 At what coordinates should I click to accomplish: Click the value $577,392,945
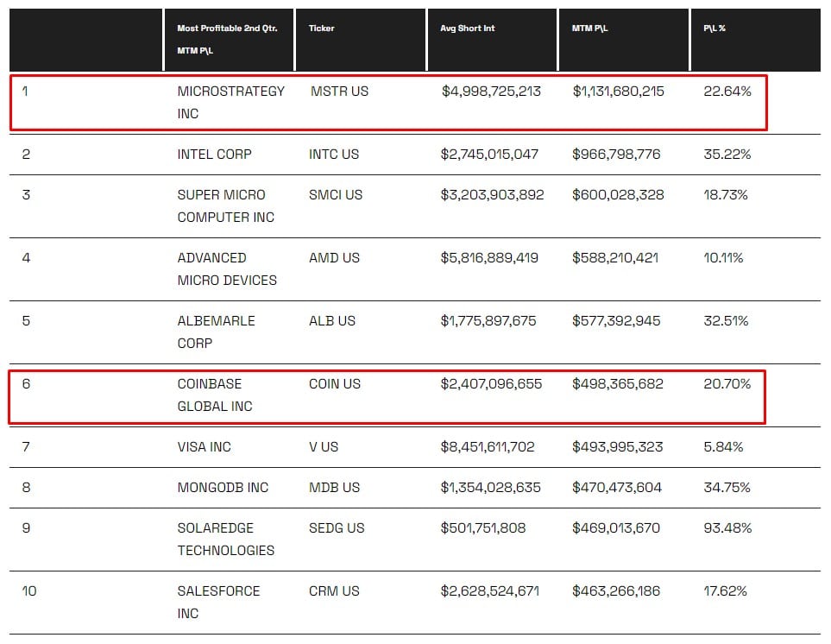pyautogui.click(x=616, y=321)
